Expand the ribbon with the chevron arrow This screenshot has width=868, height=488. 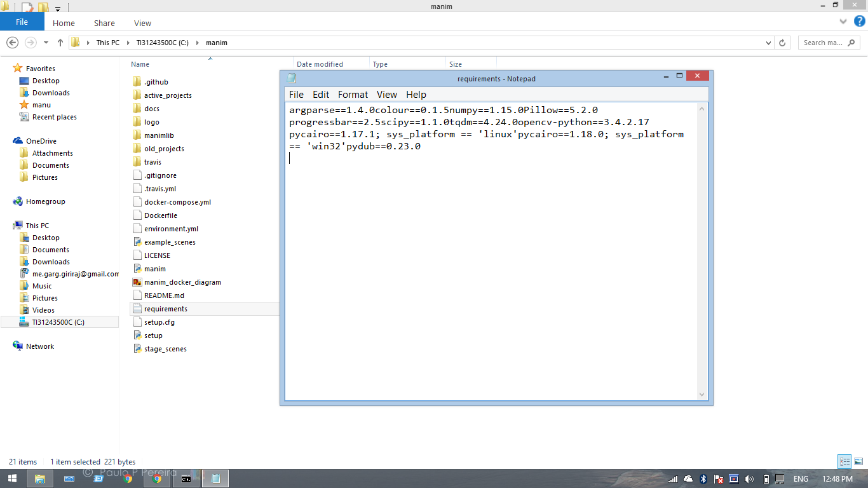click(x=843, y=21)
